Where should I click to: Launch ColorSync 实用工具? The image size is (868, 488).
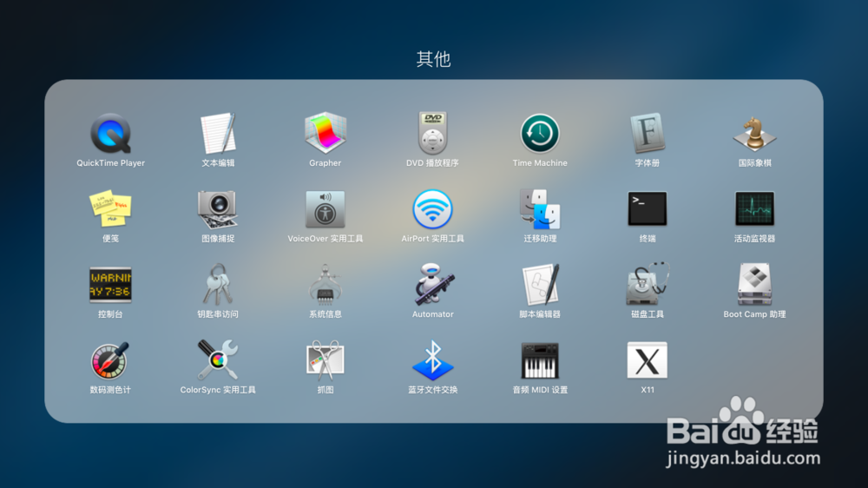tap(218, 360)
